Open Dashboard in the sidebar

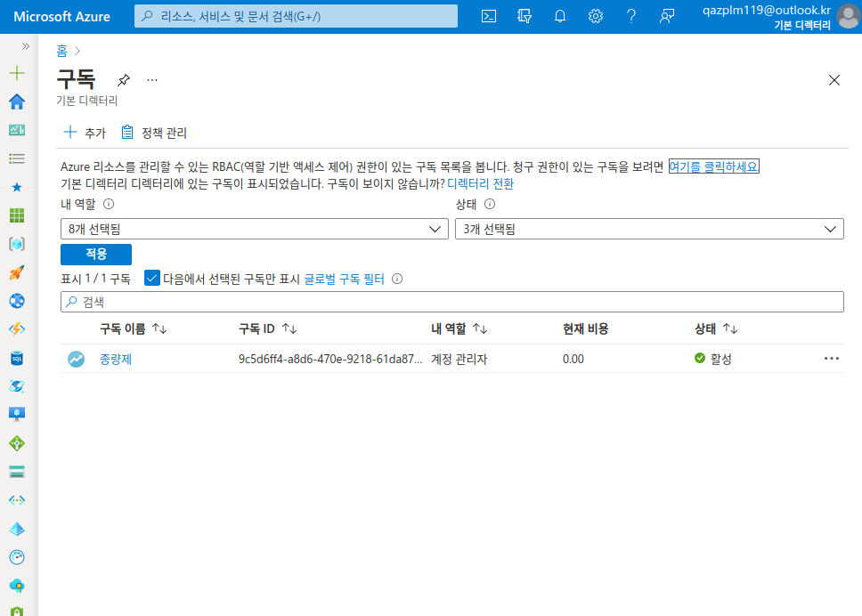[17, 130]
